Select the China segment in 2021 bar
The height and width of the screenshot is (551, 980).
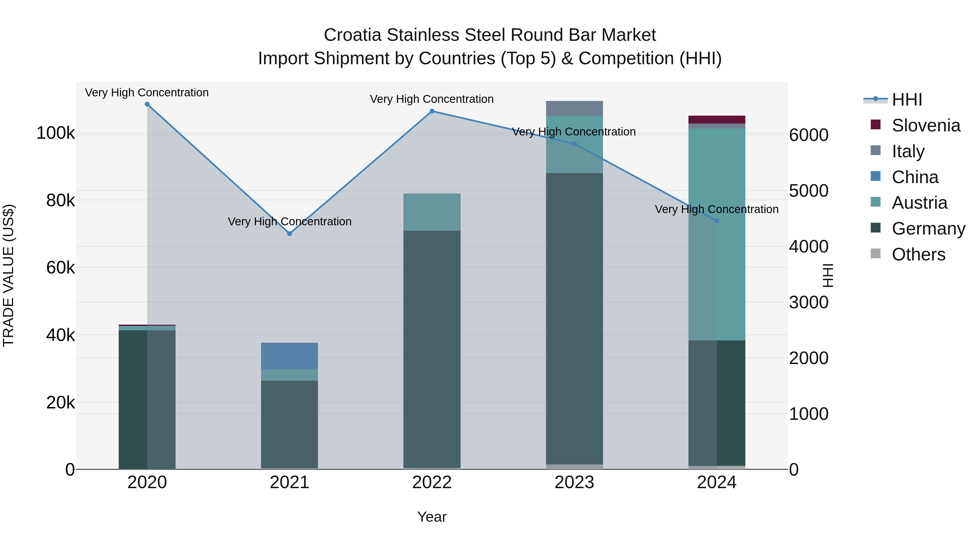[290, 356]
